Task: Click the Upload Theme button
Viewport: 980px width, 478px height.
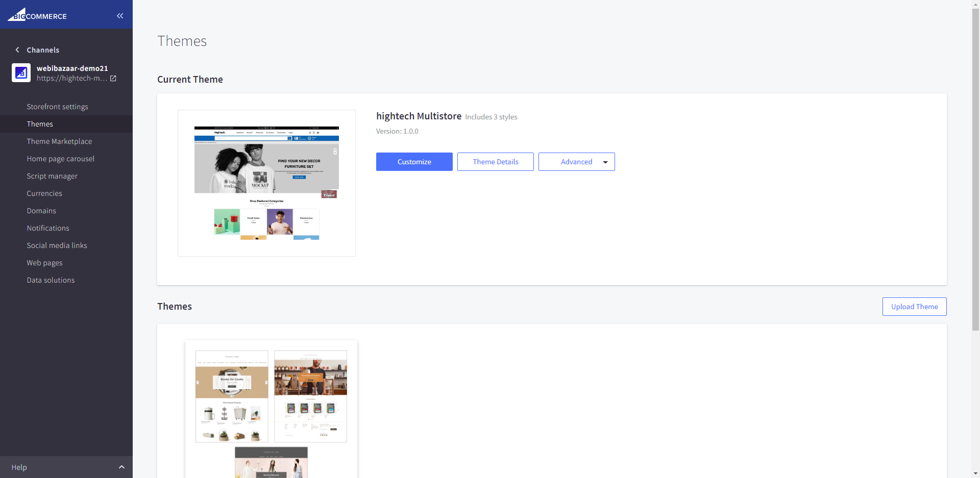Action: [x=914, y=307]
